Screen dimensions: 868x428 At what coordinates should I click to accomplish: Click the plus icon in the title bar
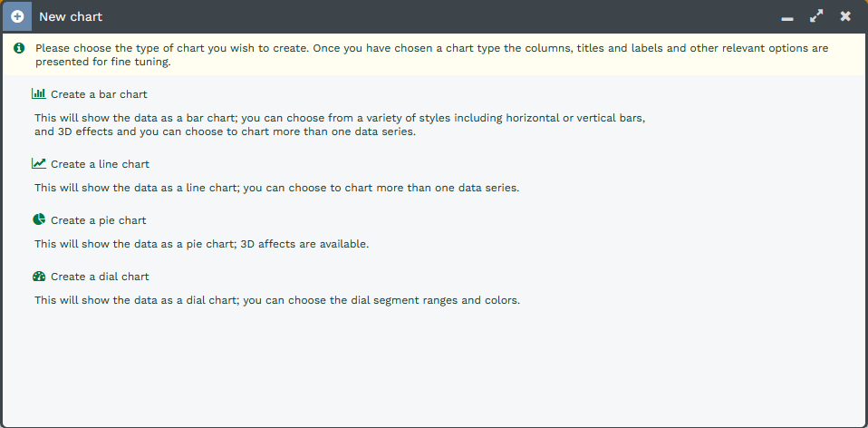point(17,16)
